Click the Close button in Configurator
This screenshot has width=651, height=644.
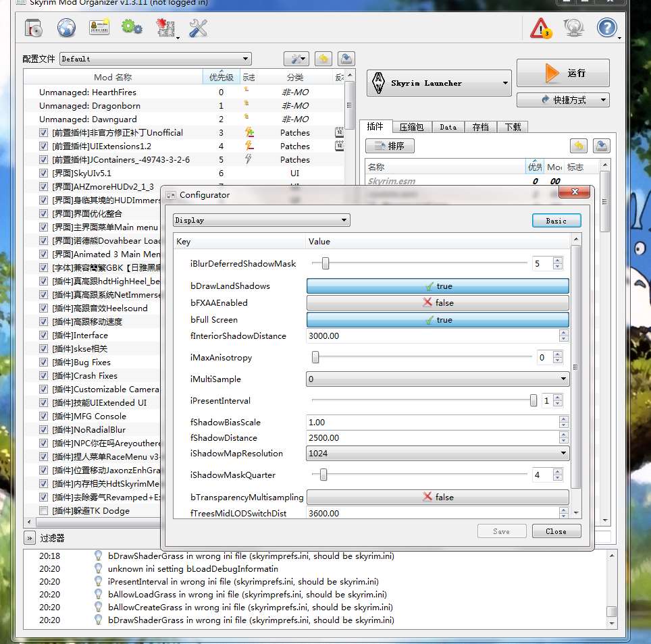pyautogui.click(x=556, y=531)
